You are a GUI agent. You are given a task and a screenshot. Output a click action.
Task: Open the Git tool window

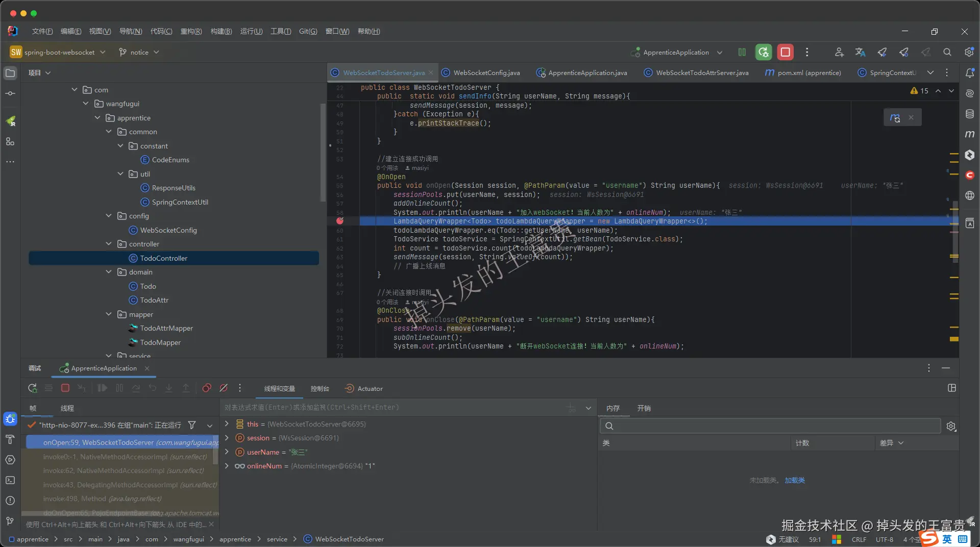(x=10, y=521)
